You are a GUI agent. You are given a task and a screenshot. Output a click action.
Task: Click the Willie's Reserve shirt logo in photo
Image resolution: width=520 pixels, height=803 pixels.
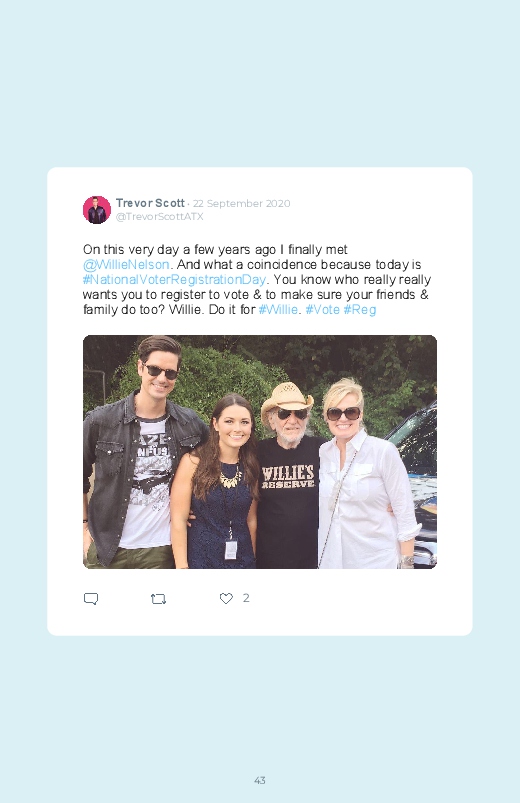point(288,476)
